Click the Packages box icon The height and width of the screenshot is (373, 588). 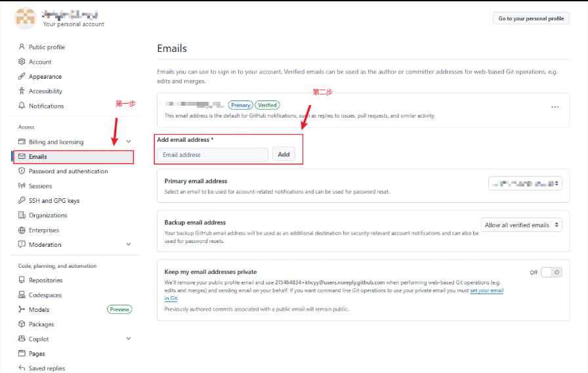click(x=22, y=324)
